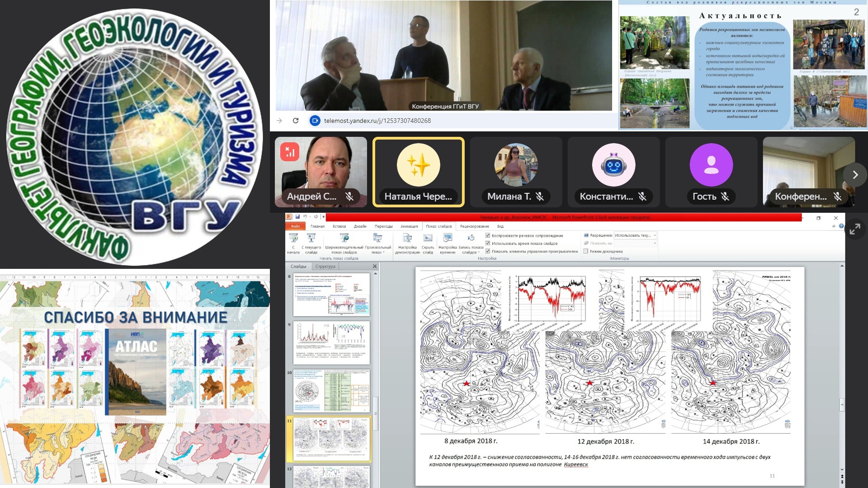Open 'Настройка демонстрации' settings
Image resolution: width=868 pixels, height=488 pixels.
coord(407,244)
